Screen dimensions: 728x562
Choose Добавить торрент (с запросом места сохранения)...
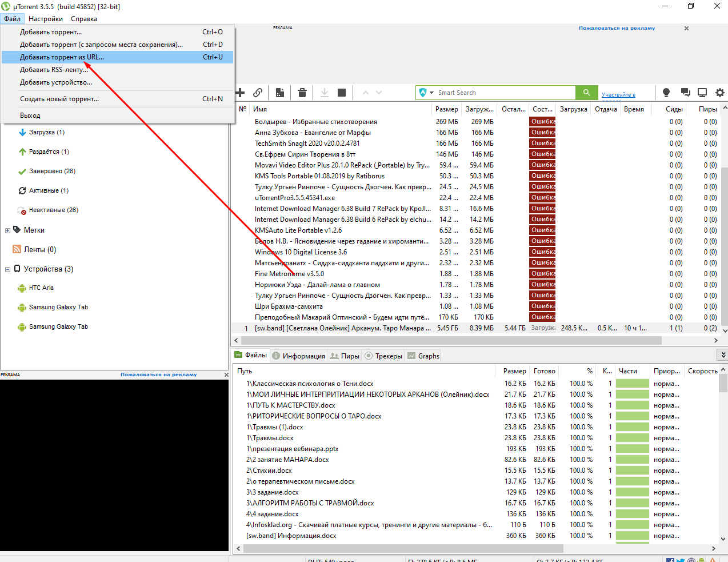point(117,45)
